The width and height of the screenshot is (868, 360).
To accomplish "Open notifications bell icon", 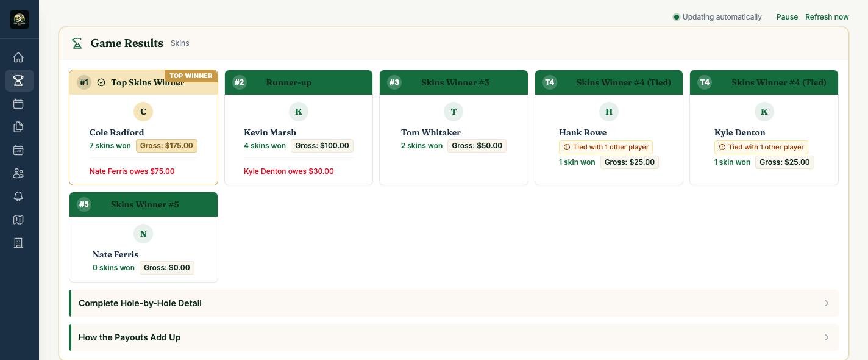I will coord(18,196).
